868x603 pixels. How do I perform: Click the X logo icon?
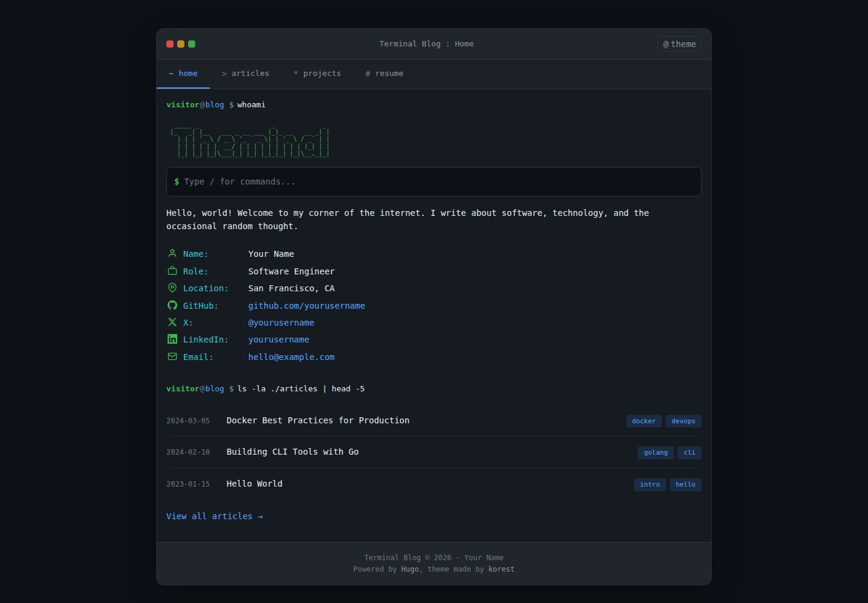coord(172,322)
